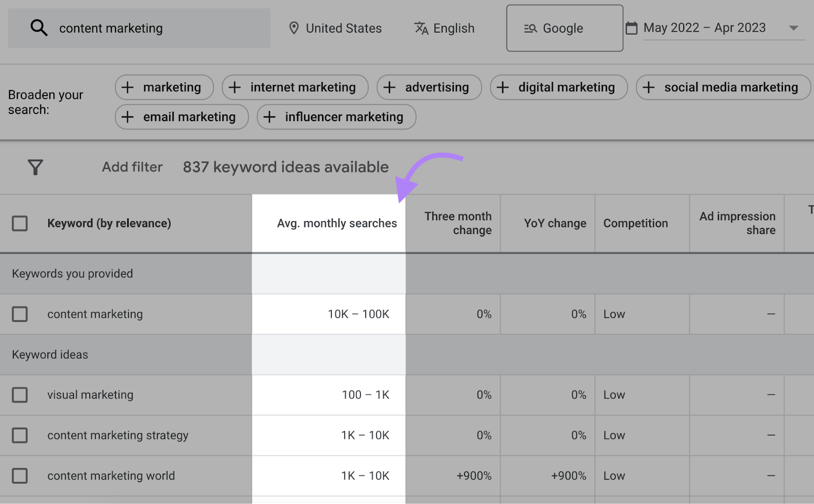
Task: Add advertising keyword suggestion
Action: click(x=429, y=87)
